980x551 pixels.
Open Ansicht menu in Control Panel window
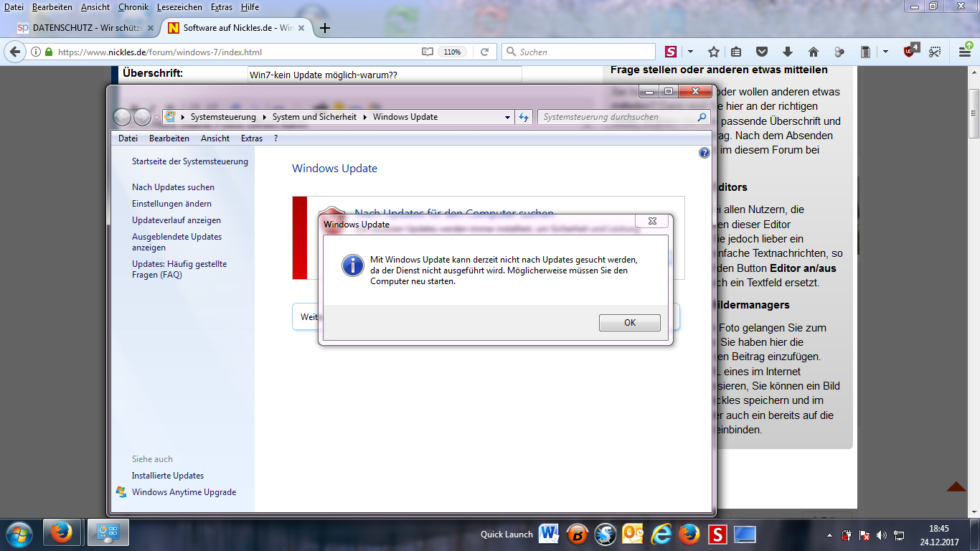coord(215,138)
